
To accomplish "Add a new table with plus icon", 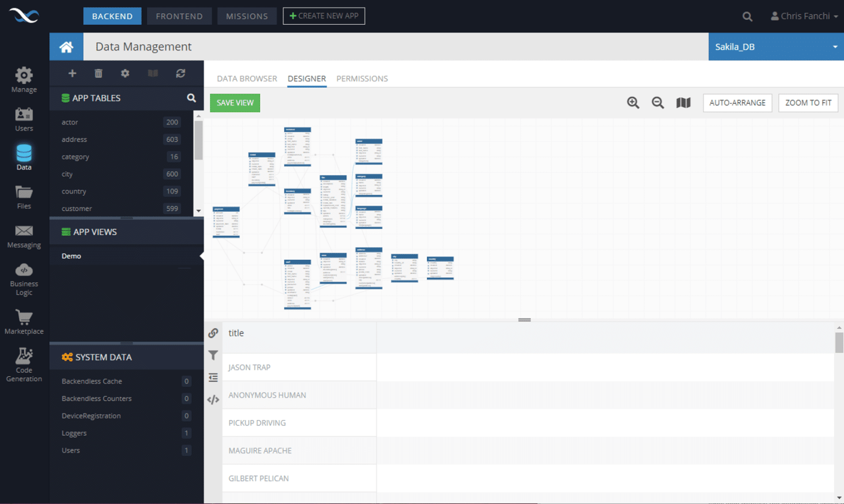I will click(72, 73).
